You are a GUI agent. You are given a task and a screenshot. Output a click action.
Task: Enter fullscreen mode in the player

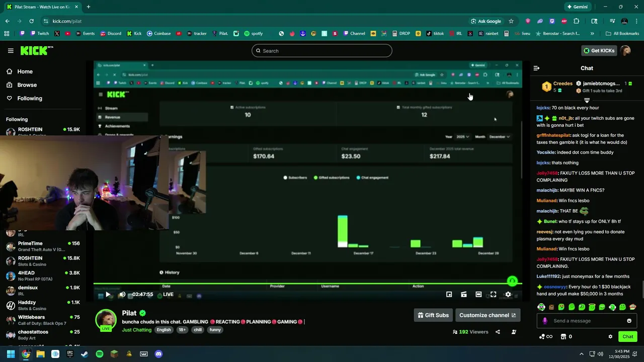[493, 295]
